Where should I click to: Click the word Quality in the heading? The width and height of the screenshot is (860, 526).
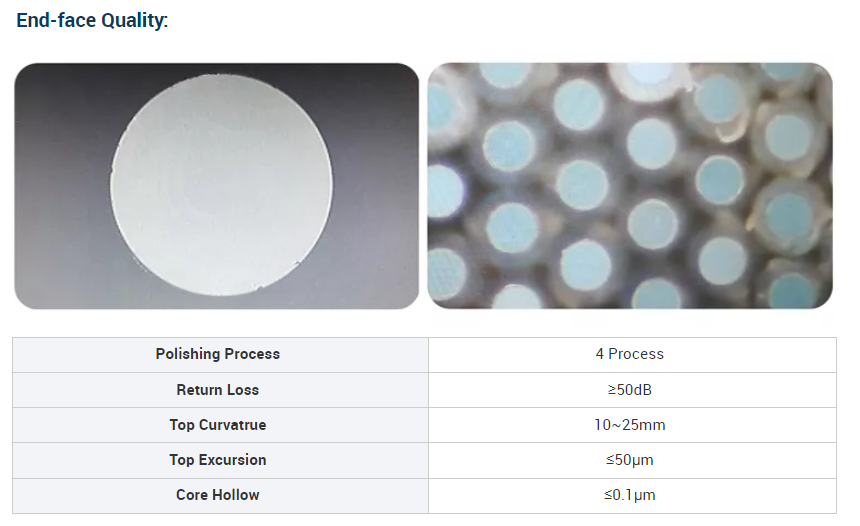[133, 20]
